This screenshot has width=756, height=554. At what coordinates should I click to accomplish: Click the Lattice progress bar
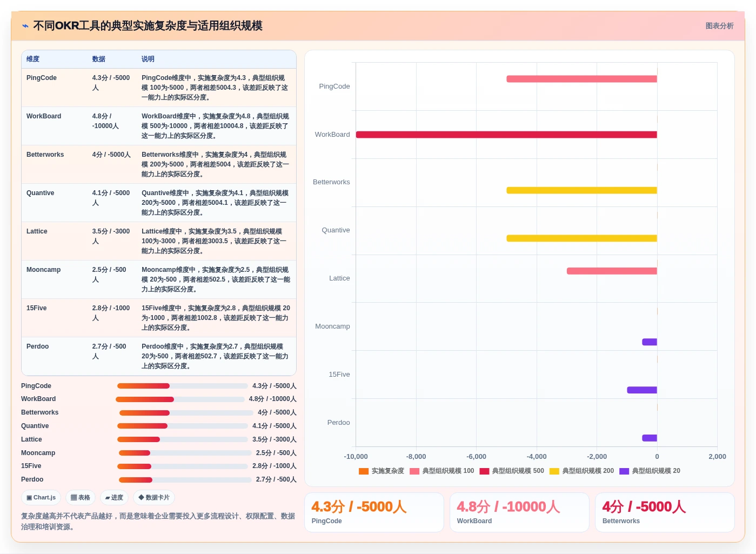pyautogui.click(x=183, y=439)
